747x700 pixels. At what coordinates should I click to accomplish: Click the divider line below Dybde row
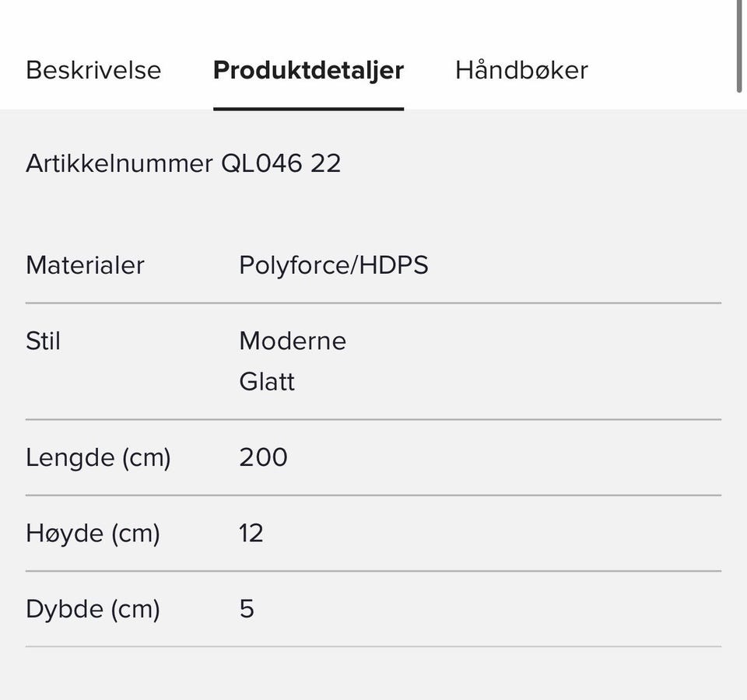click(373, 646)
